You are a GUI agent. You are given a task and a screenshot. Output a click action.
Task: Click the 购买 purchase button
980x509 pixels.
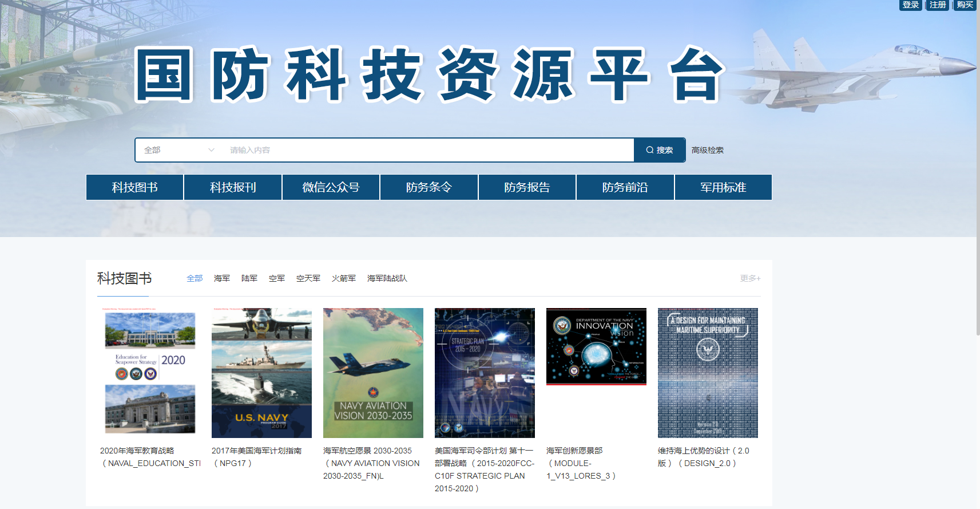(965, 5)
